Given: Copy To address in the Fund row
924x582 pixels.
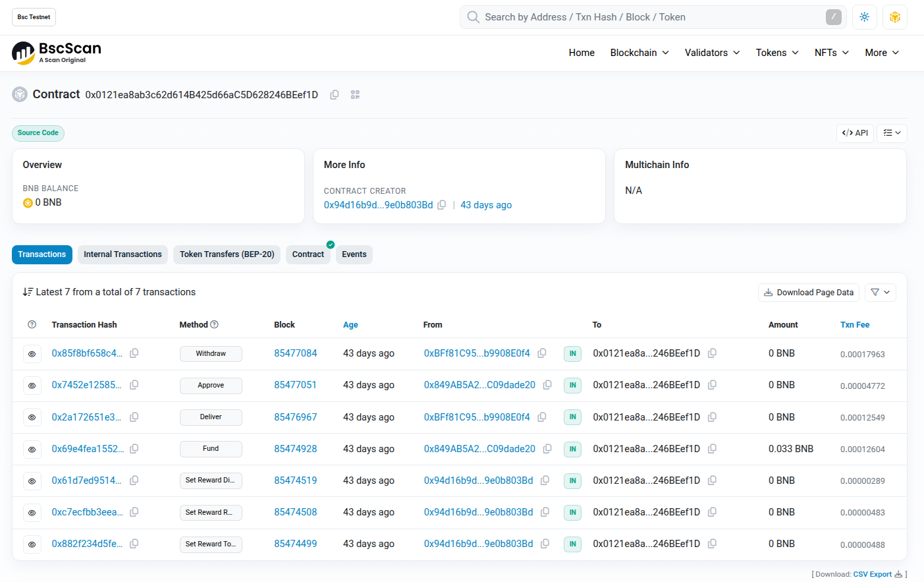Looking at the screenshot, I should coord(713,449).
